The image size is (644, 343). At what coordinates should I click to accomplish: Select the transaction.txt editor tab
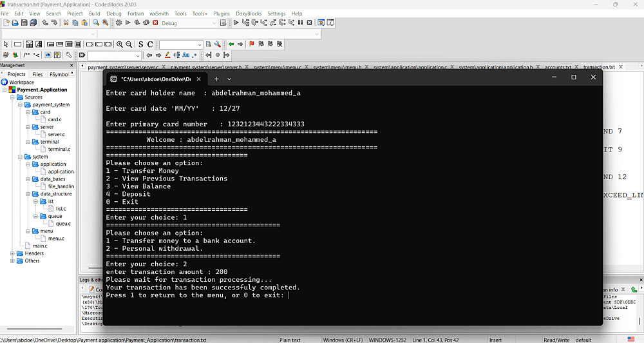(x=599, y=66)
